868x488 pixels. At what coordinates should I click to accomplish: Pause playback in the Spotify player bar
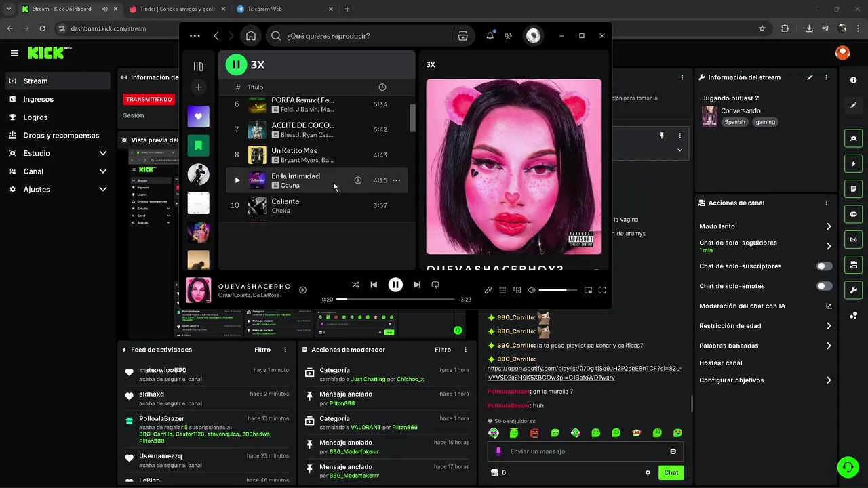(x=395, y=285)
